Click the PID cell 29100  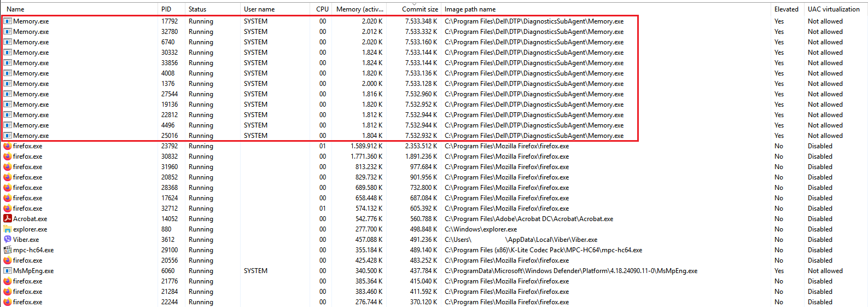pyautogui.click(x=170, y=250)
